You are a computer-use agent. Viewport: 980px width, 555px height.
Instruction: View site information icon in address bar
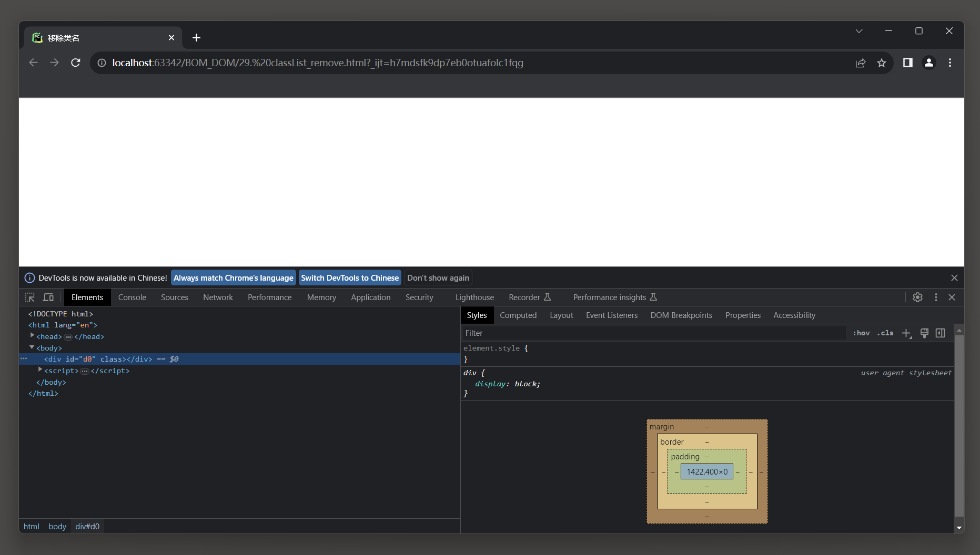click(x=102, y=63)
